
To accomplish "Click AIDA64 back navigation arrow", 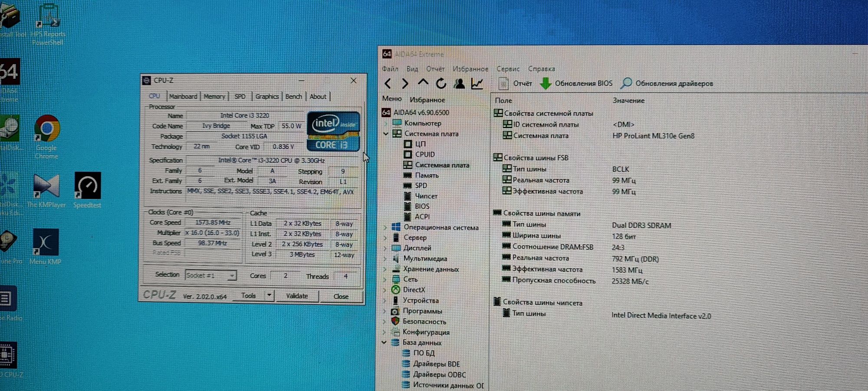I will pyautogui.click(x=388, y=83).
